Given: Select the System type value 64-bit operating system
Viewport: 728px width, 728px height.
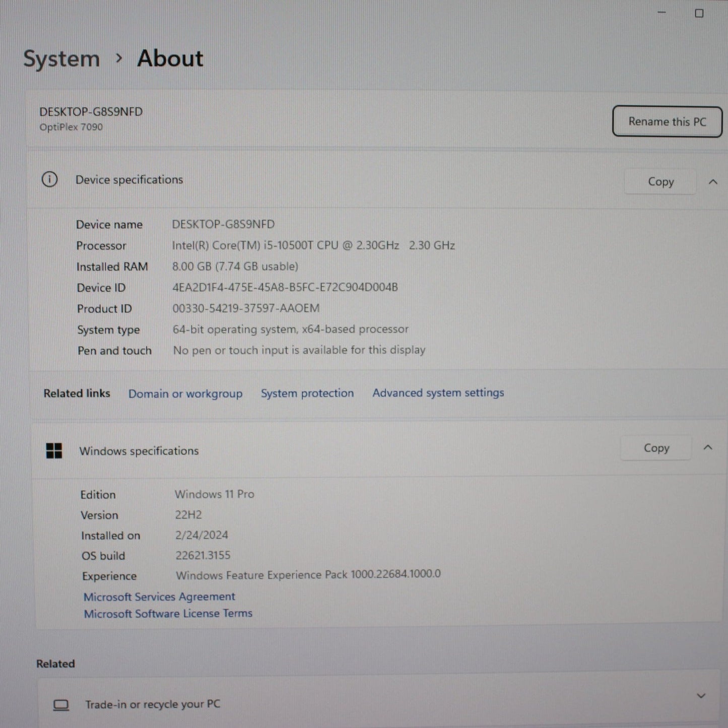Looking at the screenshot, I should click(x=291, y=329).
